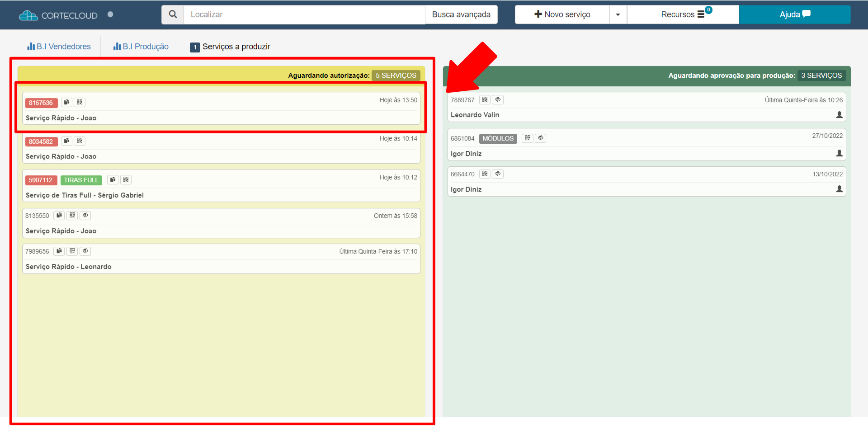Viewport: 868px width, 433px height.
Task: Click megaphone icon on service 7989656
Action: click(85, 251)
